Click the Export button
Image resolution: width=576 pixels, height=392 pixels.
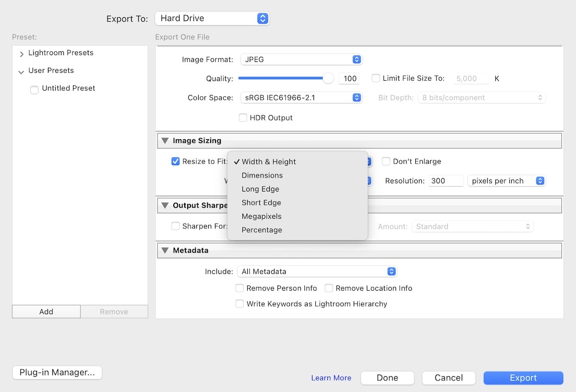pos(523,378)
